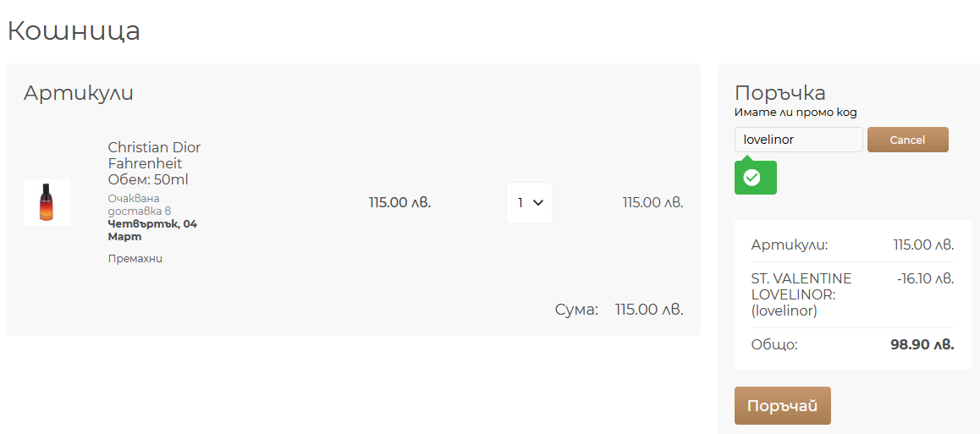Open the Fahrenheit perfume bottle thumbnail
The image size is (980, 434).
[x=47, y=202]
